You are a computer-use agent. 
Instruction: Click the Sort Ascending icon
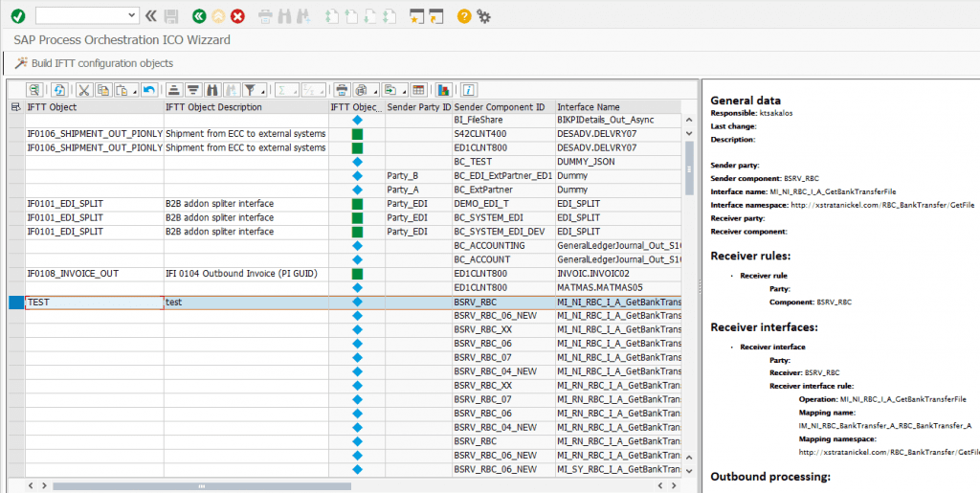(x=175, y=90)
